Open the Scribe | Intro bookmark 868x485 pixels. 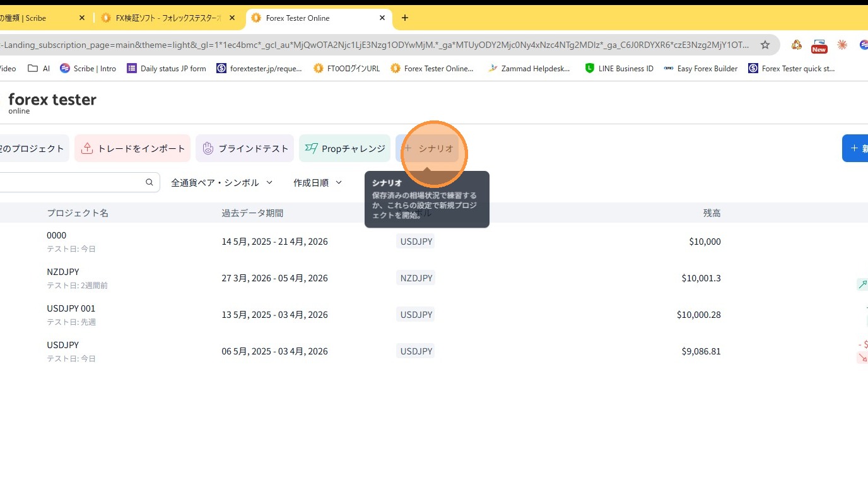click(x=88, y=69)
